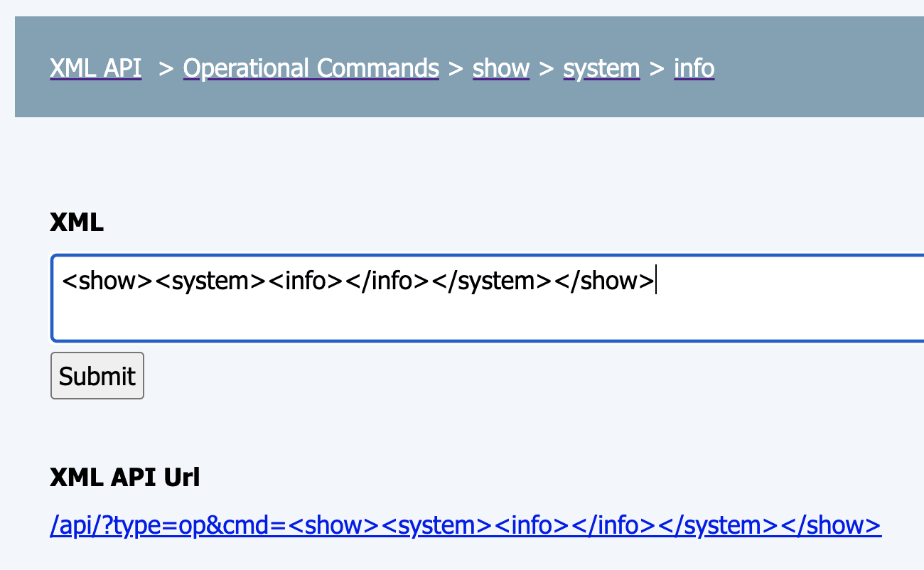This screenshot has width=924, height=570.
Task: Open the XML API home breadcrumb link
Action: point(95,68)
